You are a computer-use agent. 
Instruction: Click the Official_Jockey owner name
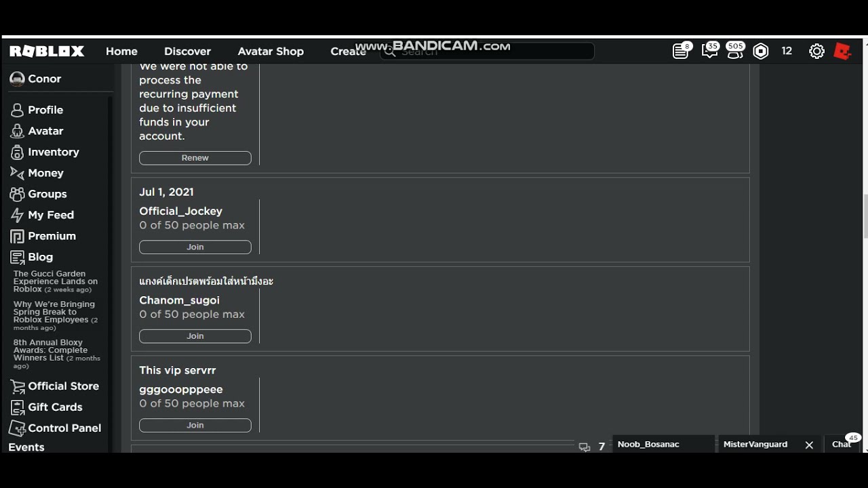click(x=180, y=211)
